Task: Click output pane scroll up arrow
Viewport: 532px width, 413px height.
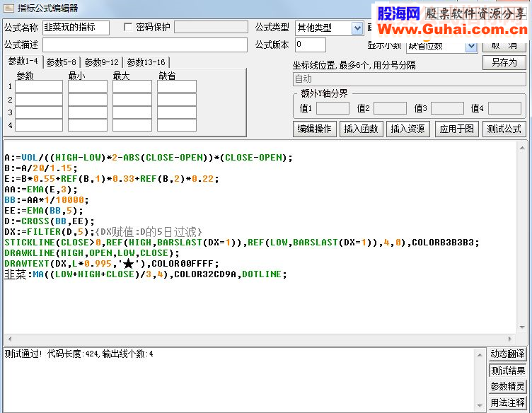Action: click(x=480, y=355)
